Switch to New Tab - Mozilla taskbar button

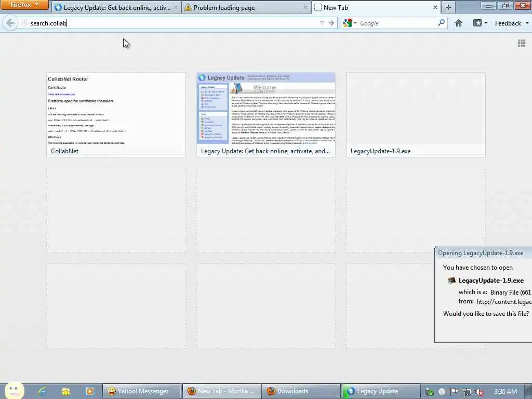(222, 391)
